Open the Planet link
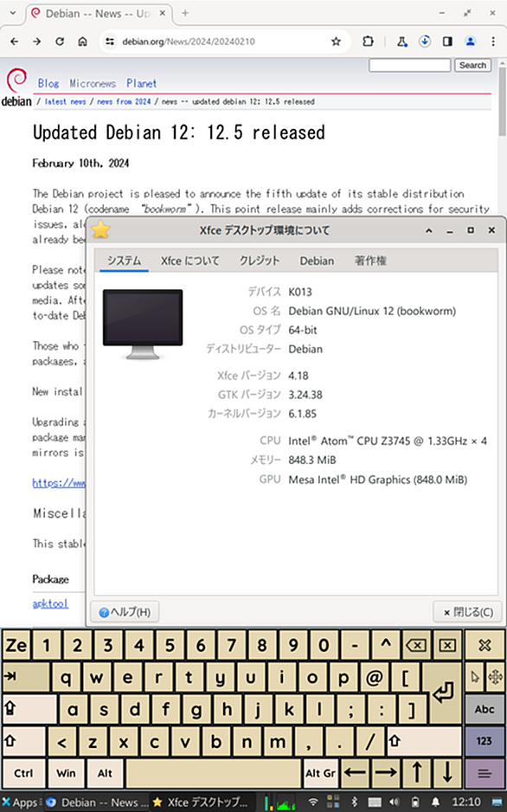 point(141,83)
